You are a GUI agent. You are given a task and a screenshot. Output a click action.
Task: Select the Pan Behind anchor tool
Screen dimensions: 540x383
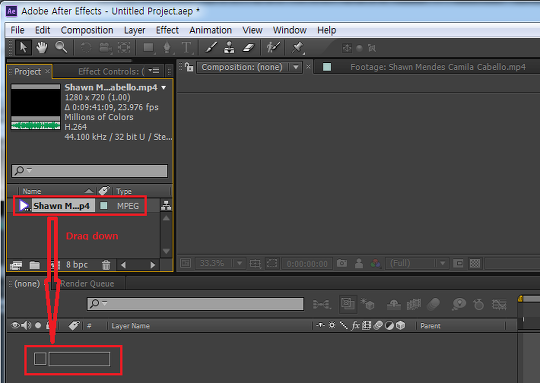124,48
